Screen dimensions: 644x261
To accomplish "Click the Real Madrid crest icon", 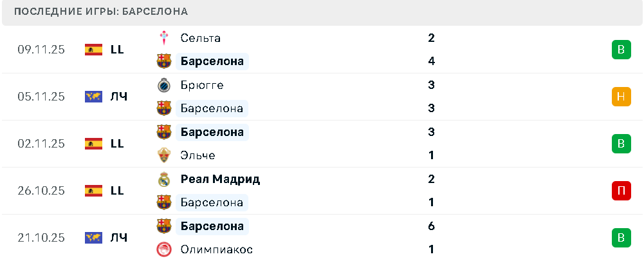I will [164, 179].
